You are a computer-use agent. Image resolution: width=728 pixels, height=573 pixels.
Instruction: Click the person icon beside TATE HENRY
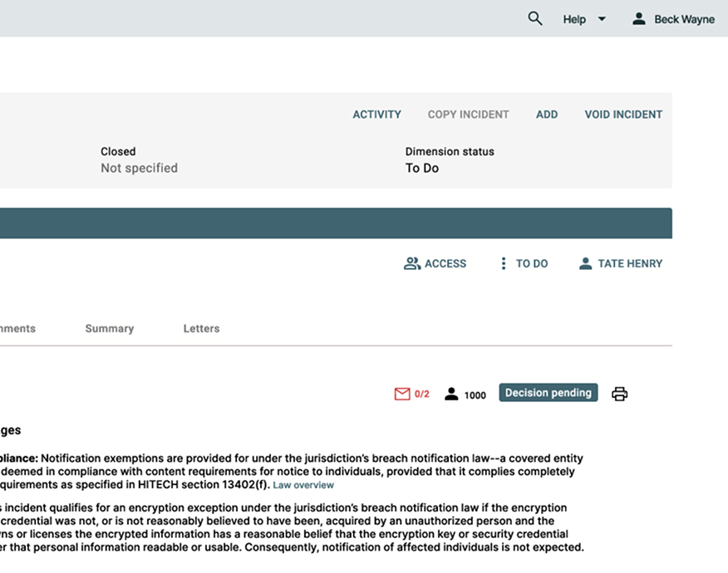tap(585, 263)
